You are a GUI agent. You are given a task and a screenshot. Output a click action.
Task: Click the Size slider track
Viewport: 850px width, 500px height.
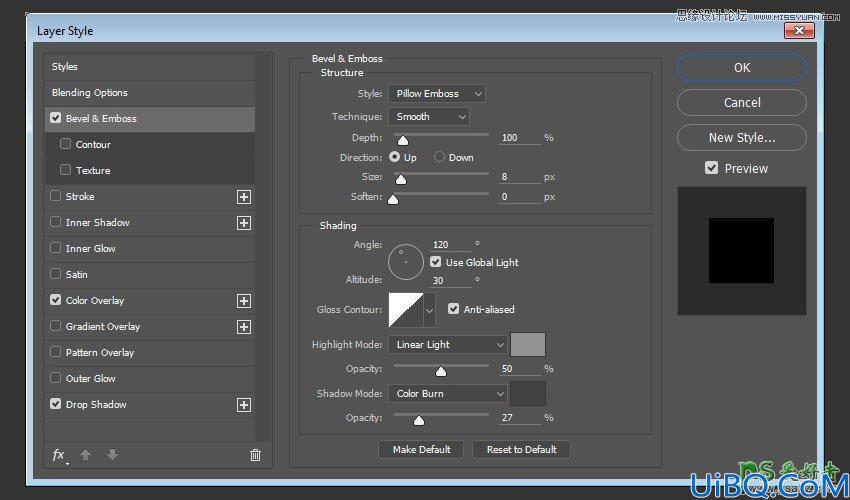coord(441,174)
